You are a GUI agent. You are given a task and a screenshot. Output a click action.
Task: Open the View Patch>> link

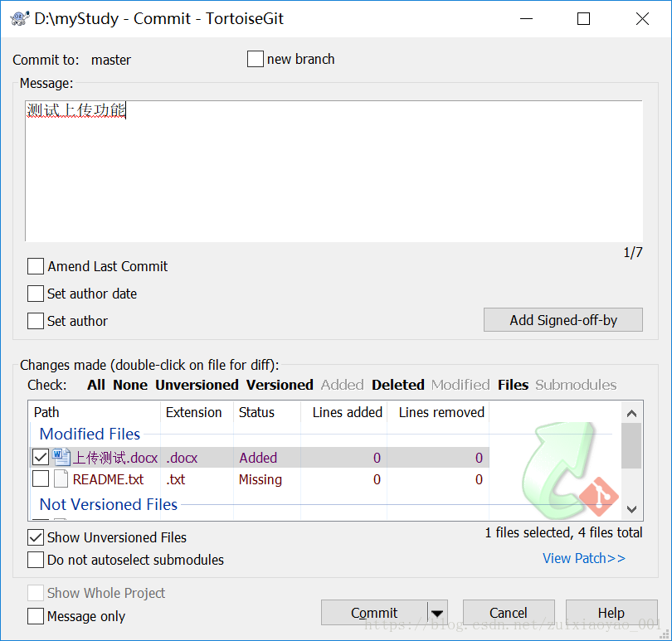(x=584, y=558)
